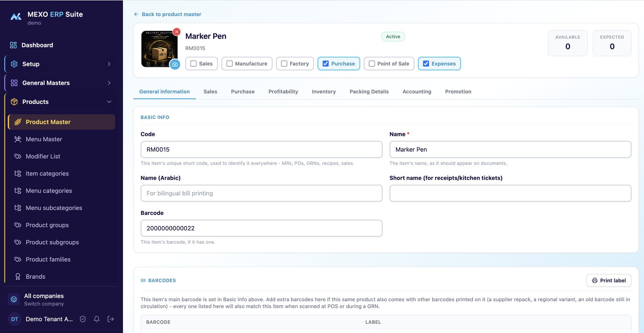644x333 pixels.
Task: Open the Inventory tab
Action: click(324, 92)
